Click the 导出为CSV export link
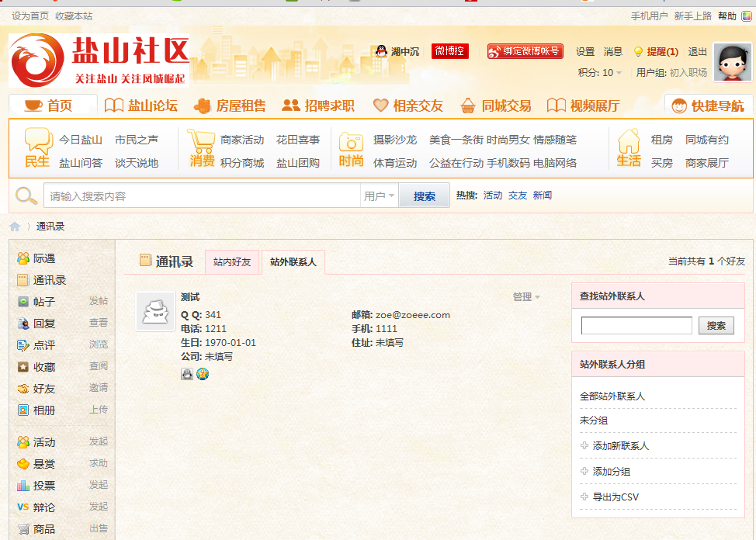 (x=615, y=497)
